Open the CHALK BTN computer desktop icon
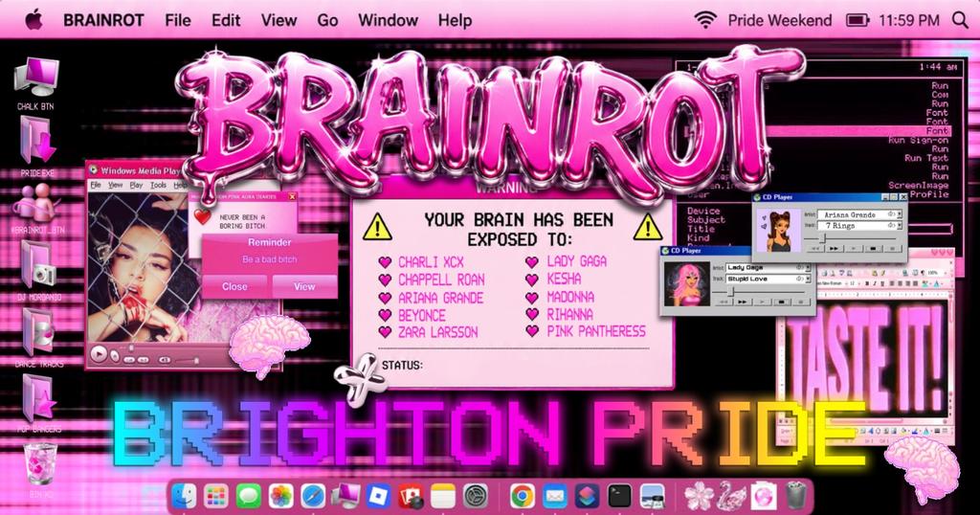This screenshot has height=515, width=980. (x=35, y=78)
